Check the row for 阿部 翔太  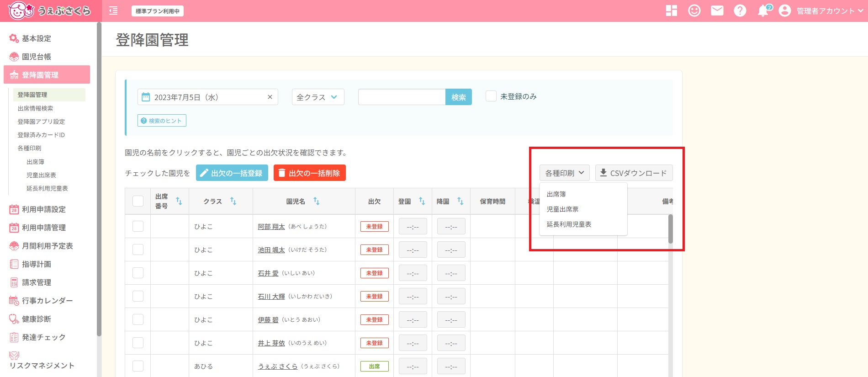(138, 226)
